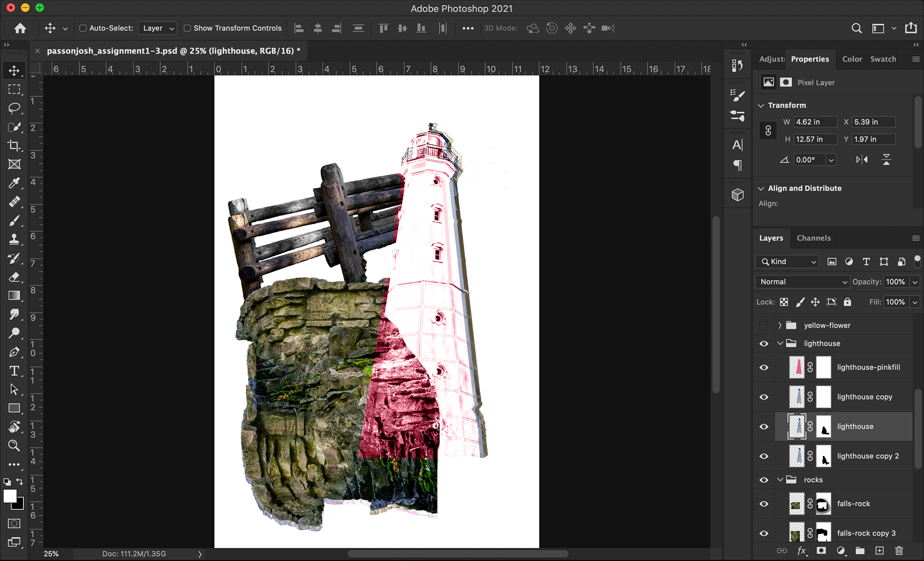The image size is (924, 561).
Task: Enable the Auto-Select checkbox
Action: (x=83, y=28)
